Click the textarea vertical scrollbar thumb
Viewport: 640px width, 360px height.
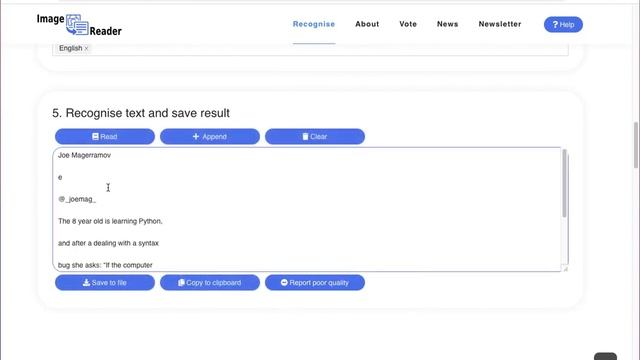(564, 183)
